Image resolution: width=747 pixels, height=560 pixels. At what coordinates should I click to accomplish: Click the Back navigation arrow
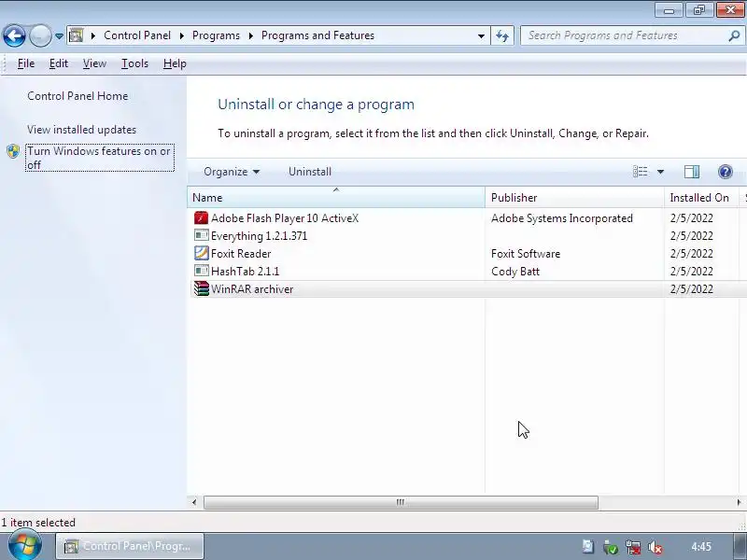14,35
